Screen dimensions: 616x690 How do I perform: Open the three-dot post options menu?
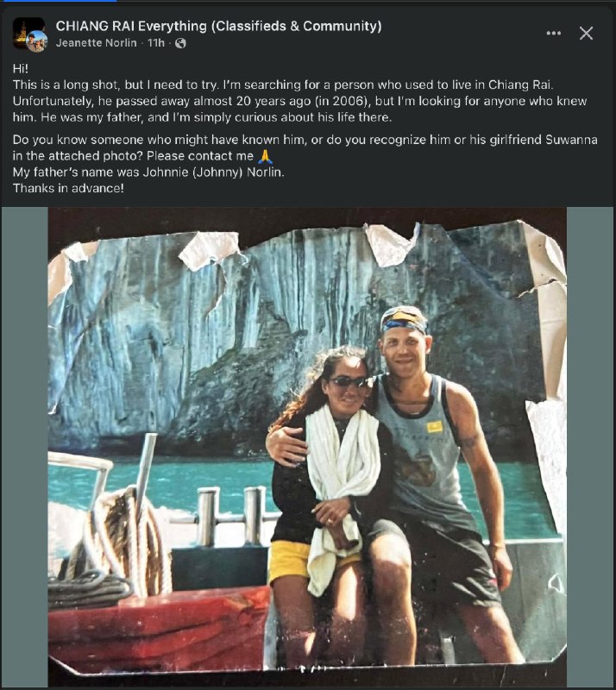(x=554, y=34)
